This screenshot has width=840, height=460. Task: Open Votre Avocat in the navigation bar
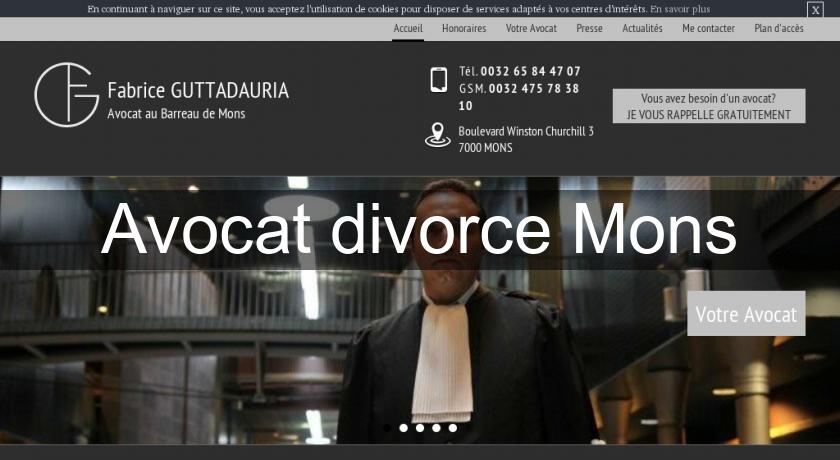tap(531, 28)
